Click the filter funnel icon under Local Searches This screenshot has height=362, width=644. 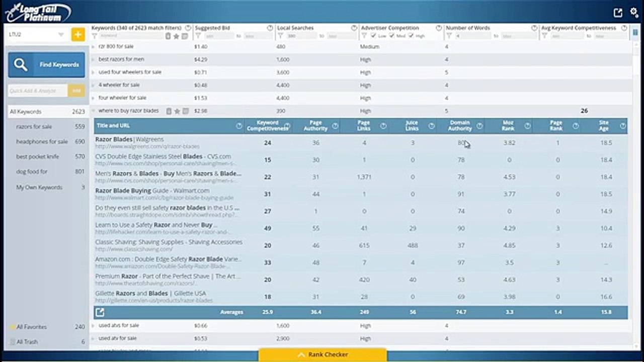(281, 36)
